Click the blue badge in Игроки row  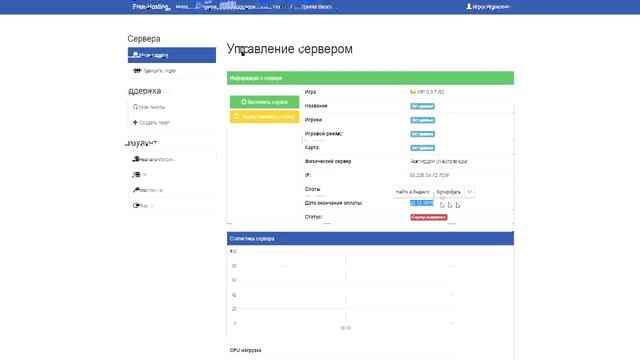(x=422, y=120)
